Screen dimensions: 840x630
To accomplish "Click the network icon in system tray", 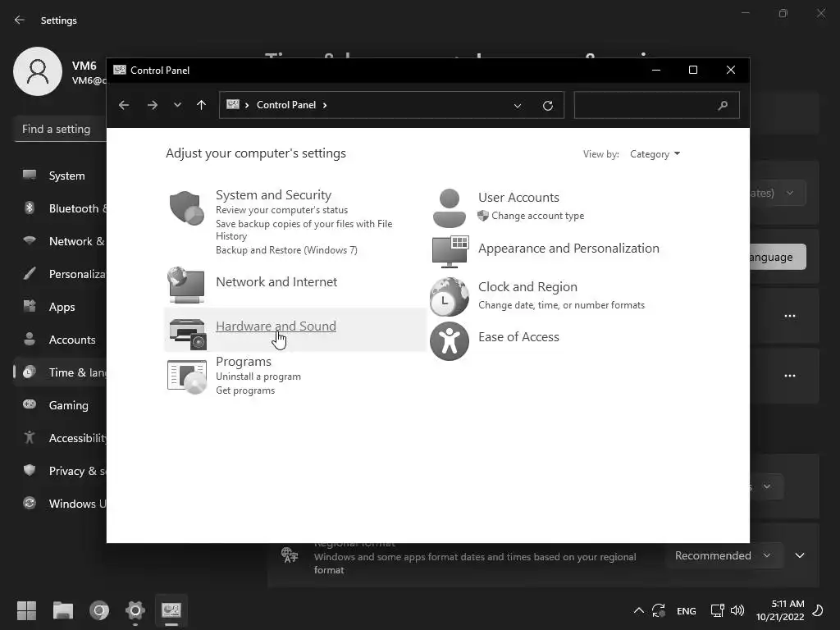I will [x=717, y=610].
